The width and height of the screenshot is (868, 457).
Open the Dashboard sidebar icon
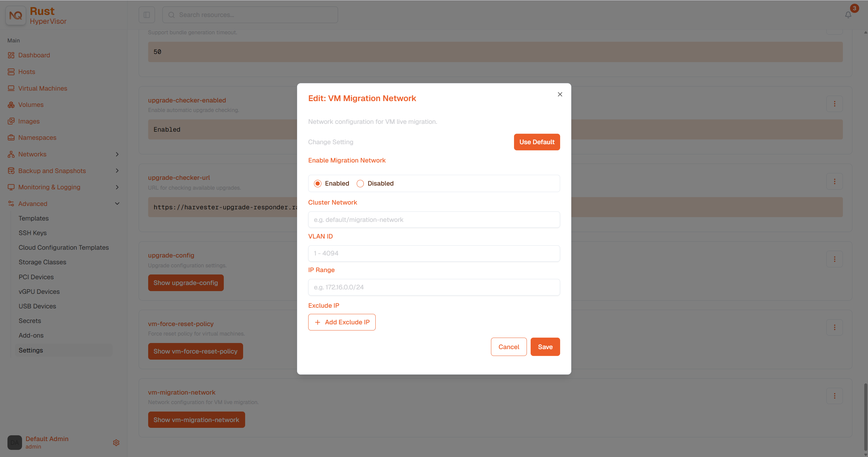(x=11, y=55)
